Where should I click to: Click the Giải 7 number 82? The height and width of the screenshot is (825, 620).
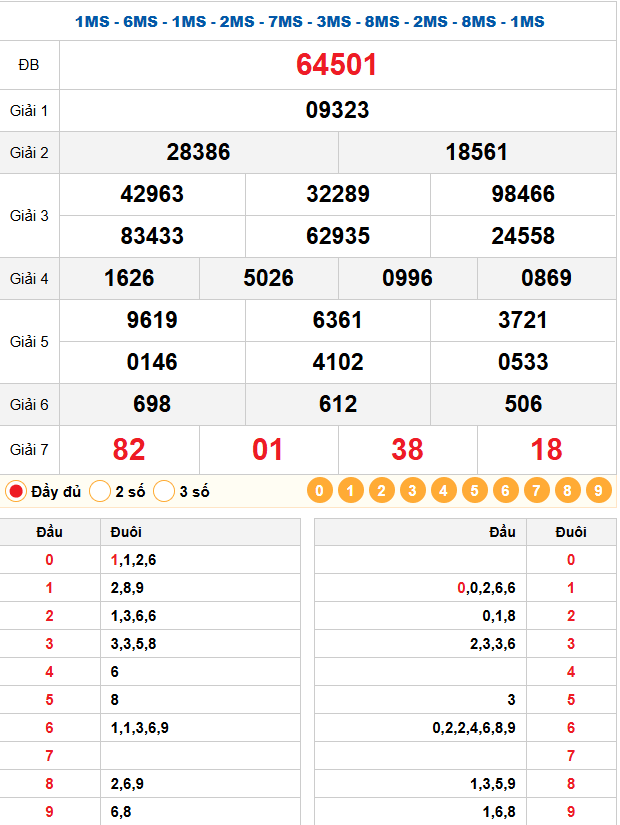[129, 449]
